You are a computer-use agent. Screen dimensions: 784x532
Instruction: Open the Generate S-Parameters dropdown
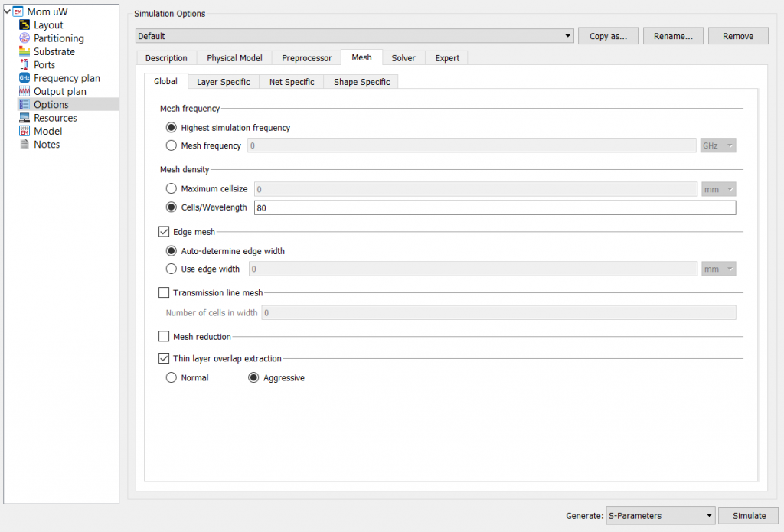tap(660, 516)
